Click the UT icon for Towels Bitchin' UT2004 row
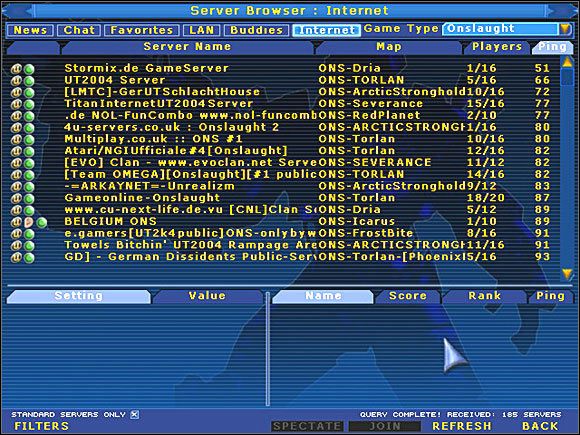This screenshot has width=580, height=435. click(x=16, y=246)
